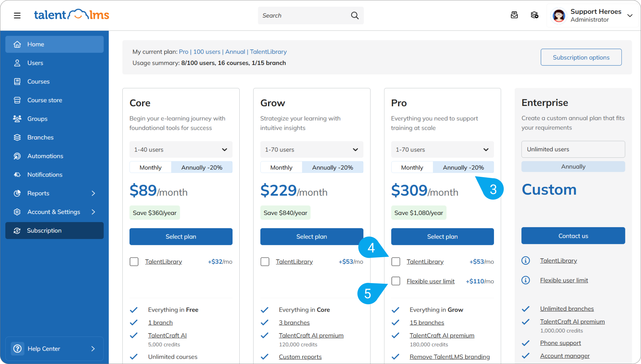Expand the Reports submenu arrow
Viewport: 641px width, 364px height.
(x=93, y=193)
